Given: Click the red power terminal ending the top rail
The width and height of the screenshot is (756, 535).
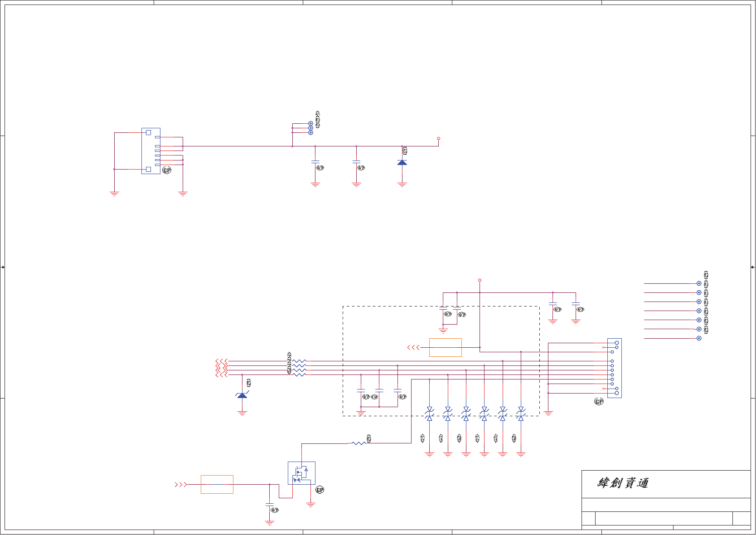Looking at the screenshot, I should 438,138.
